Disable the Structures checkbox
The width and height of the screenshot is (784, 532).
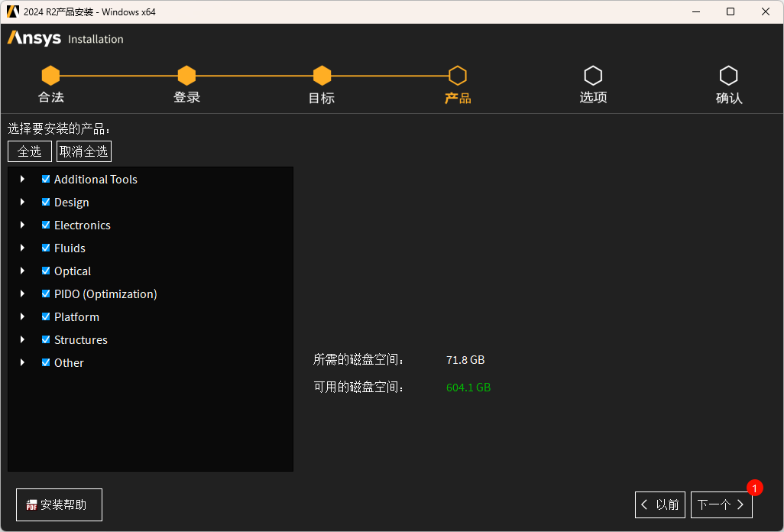(46, 339)
